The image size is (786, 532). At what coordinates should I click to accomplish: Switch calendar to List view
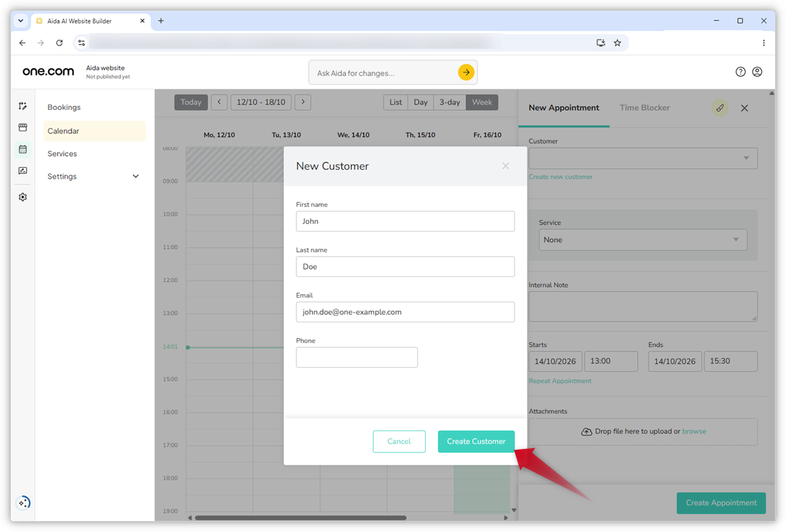coord(395,102)
